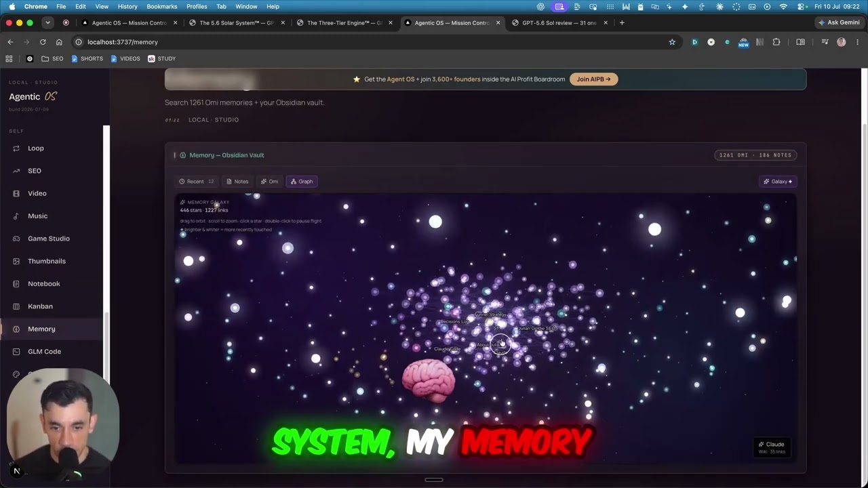Open macOS Control Center icon
The width and height of the screenshot is (868, 488).
pos(800,6)
